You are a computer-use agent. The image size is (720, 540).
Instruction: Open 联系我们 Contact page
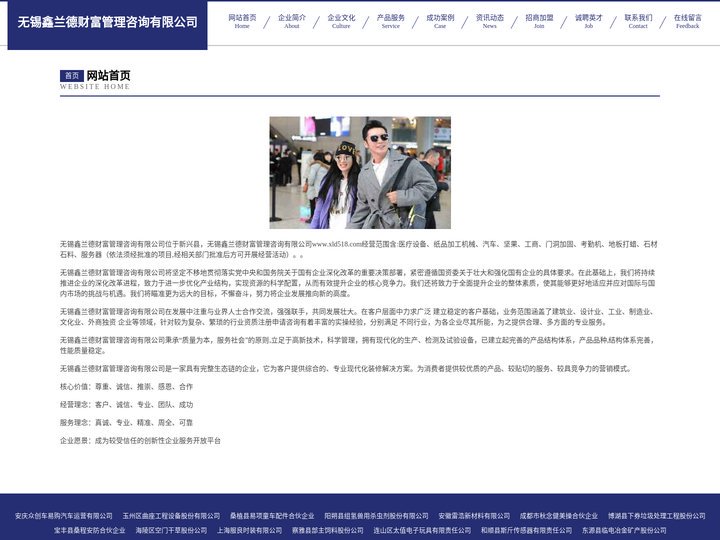638,21
